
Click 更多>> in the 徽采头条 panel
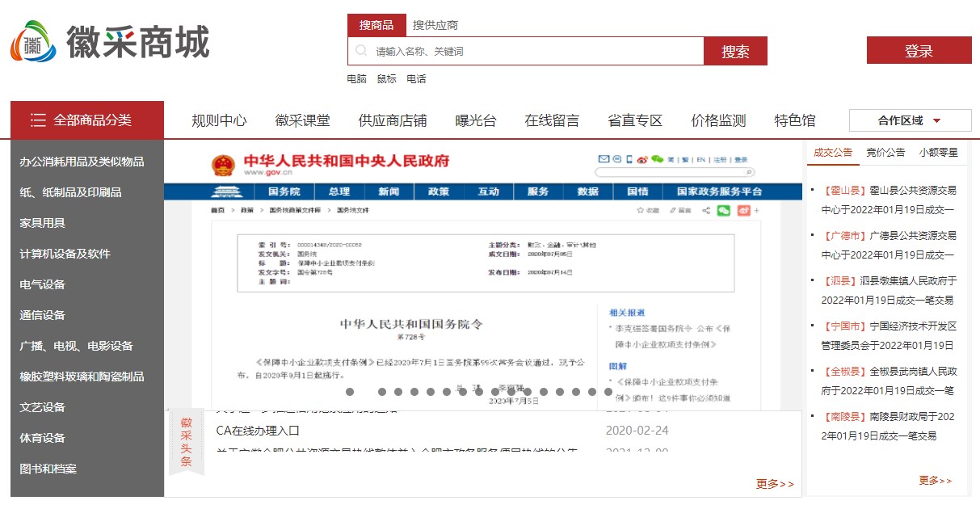(x=775, y=484)
